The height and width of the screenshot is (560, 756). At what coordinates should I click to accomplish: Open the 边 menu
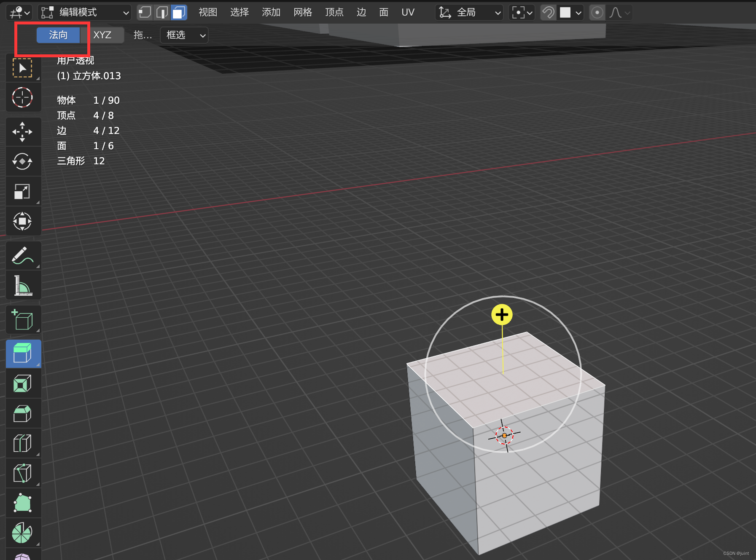coord(361,12)
